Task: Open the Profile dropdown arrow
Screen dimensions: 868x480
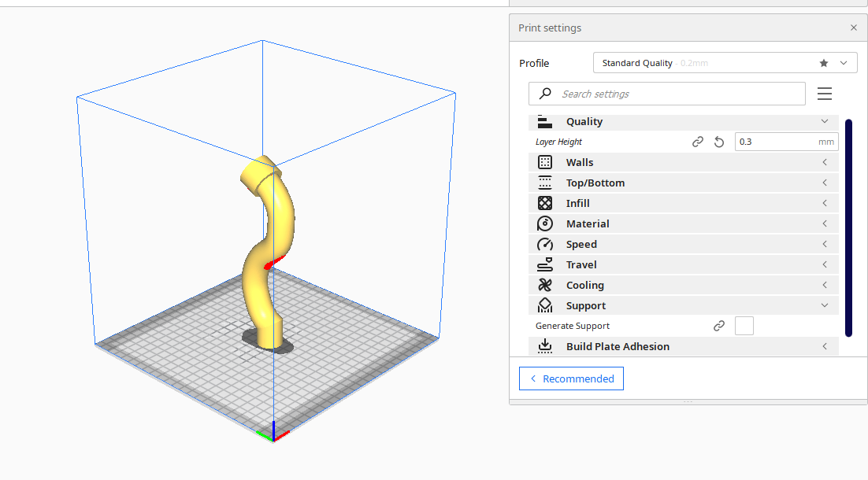Action: (x=843, y=63)
